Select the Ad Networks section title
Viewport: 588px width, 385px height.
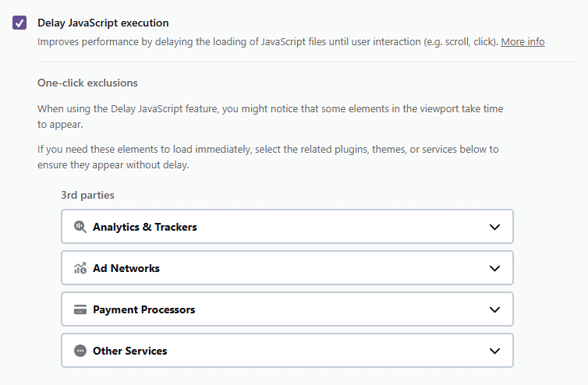pyautogui.click(x=126, y=268)
